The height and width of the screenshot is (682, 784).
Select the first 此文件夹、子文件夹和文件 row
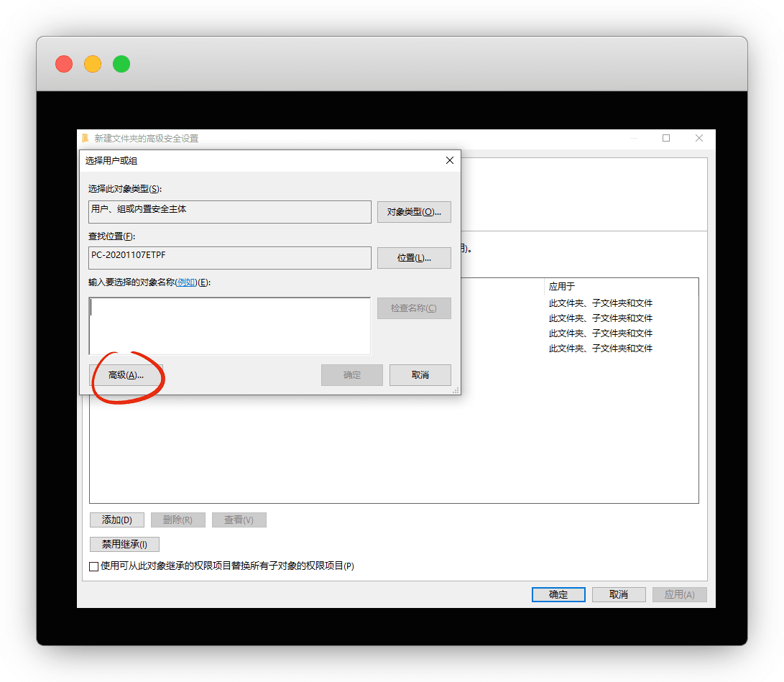click(601, 303)
